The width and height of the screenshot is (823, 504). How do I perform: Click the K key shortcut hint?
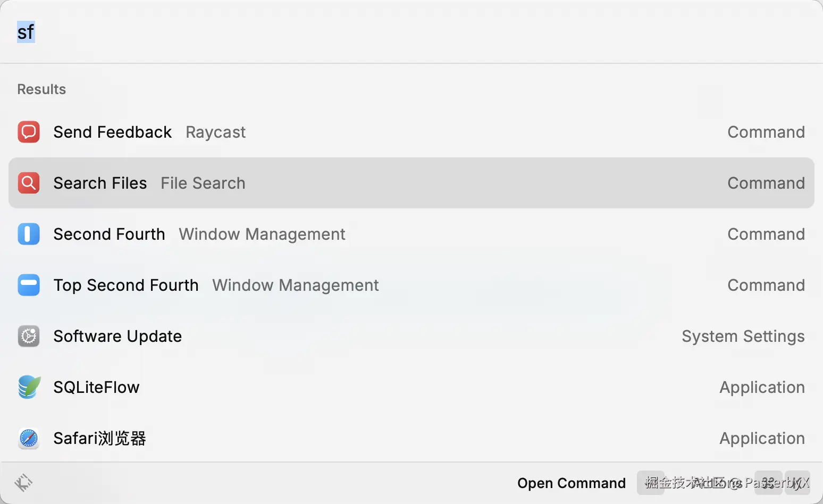(x=797, y=483)
